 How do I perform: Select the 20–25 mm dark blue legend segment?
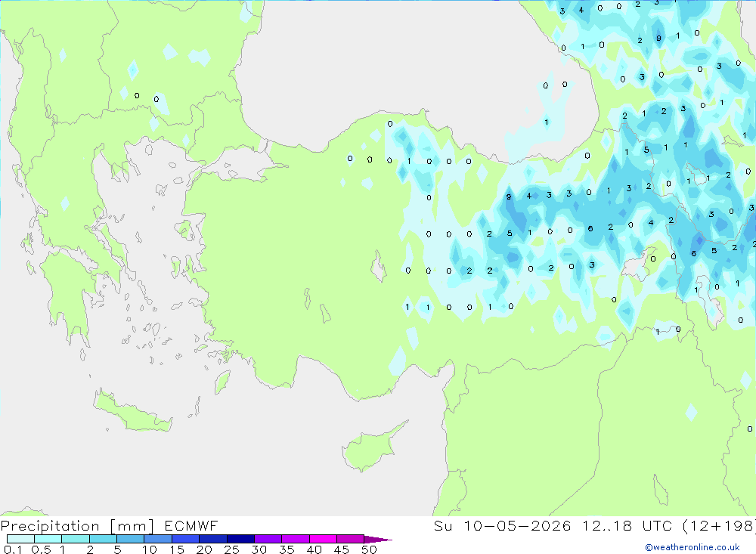click(213, 539)
